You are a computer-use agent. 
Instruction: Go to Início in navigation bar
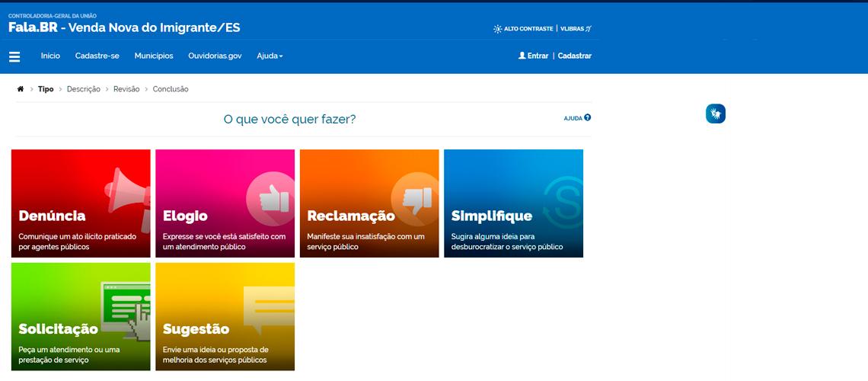tap(50, 56)
